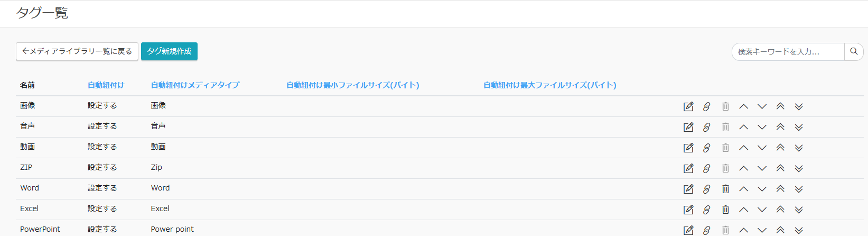The image size is (868, 236).
Task: Sort by 自動紐付け column header
Action: (x=106, y=85)
